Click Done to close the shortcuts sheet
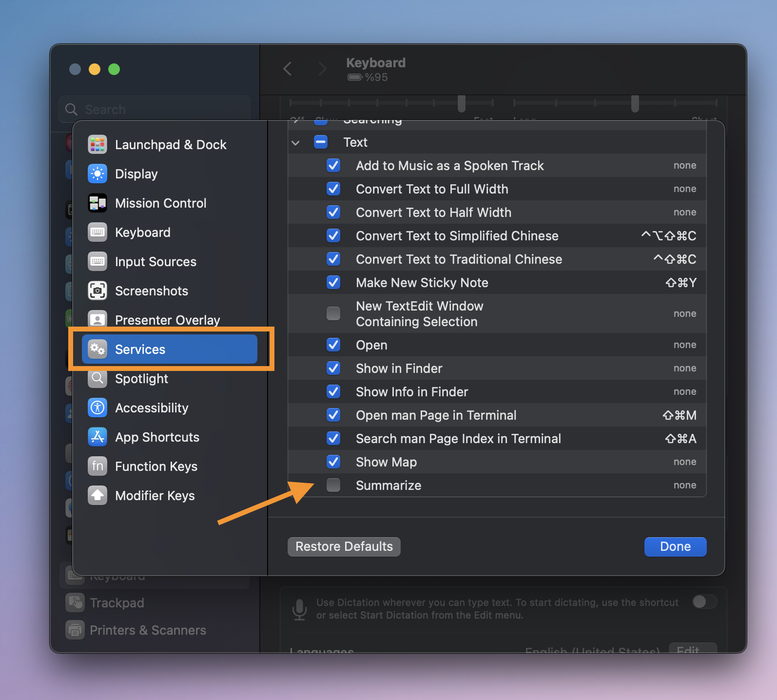The height and width of the screenshot is (700, 777). coord(676,547)
